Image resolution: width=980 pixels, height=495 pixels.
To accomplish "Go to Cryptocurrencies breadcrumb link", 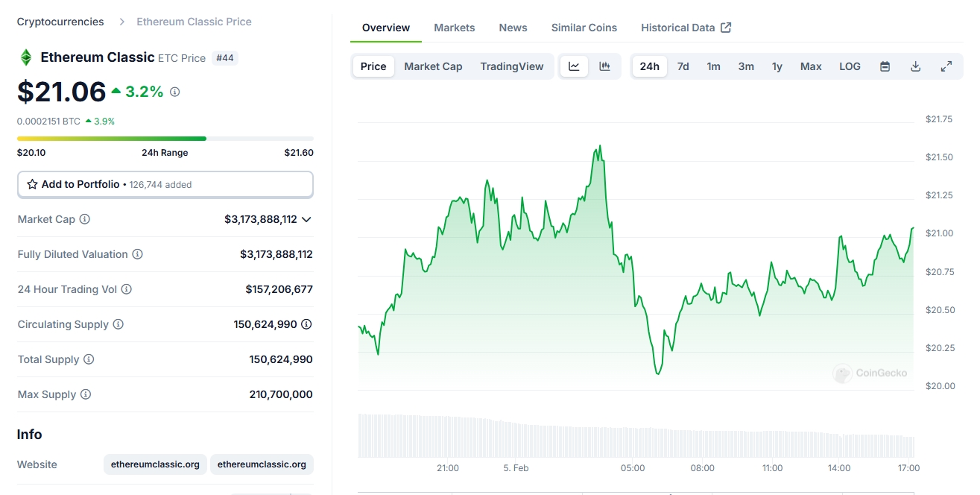I will tap(60, 22).
